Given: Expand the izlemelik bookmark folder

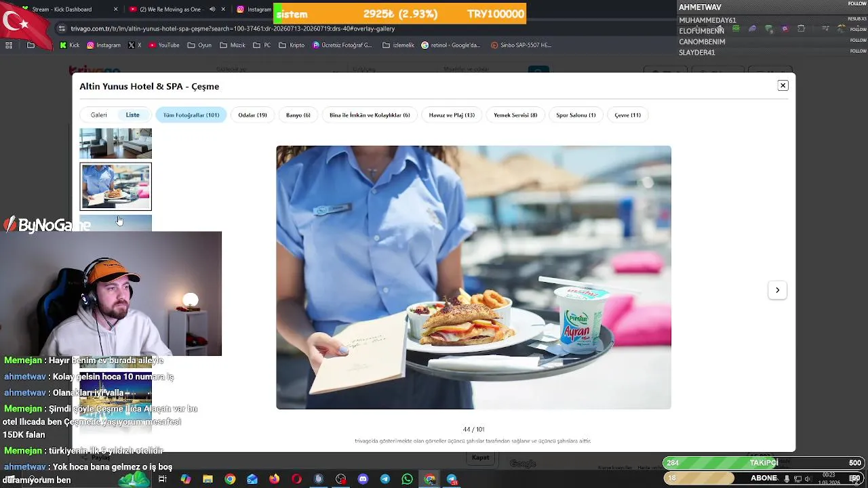Looking at the screenshot, I should [x=399, y=45].
